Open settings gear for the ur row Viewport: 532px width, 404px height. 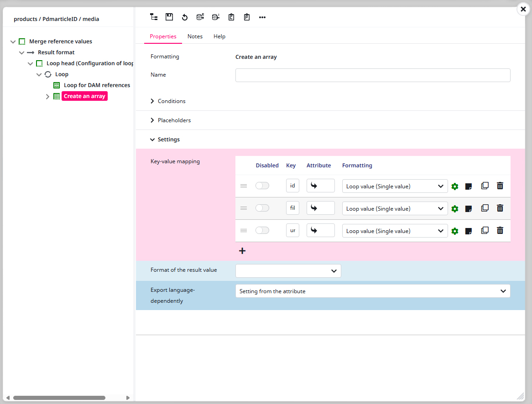455,231
